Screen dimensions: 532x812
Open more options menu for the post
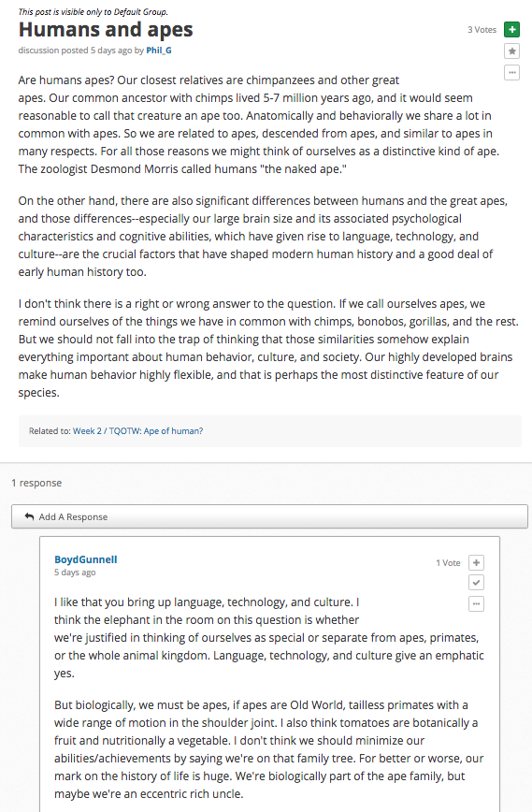pos(511,72)
